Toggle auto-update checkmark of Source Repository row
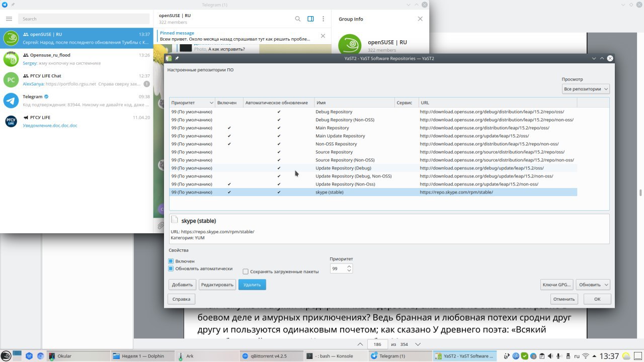Screen dimensions: 644x362 279,152
